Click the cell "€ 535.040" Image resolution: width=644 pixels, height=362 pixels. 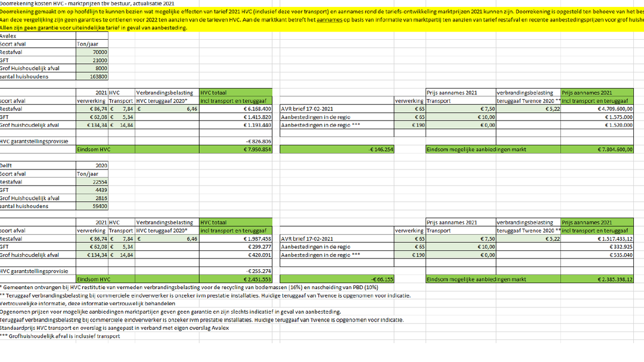tap(598, 255)
